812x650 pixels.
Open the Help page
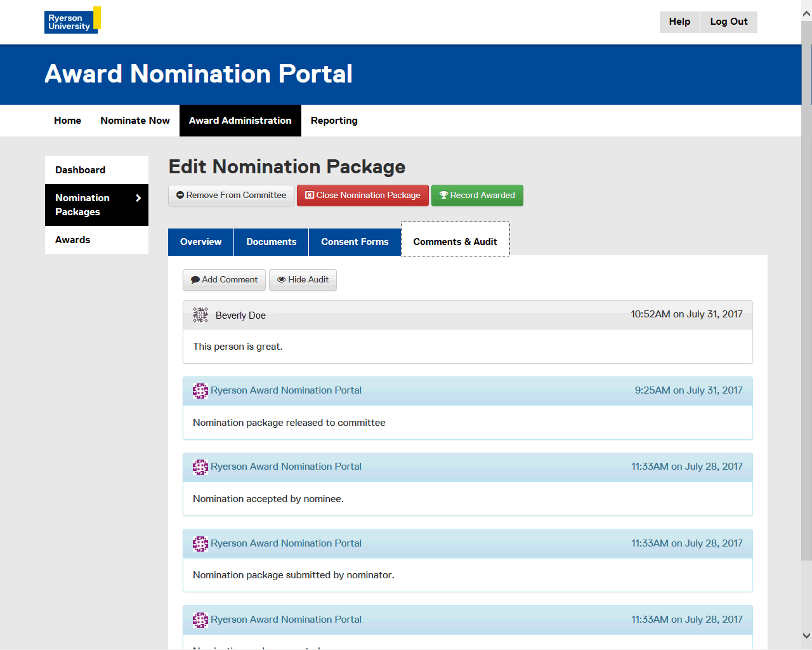(679, 22)
